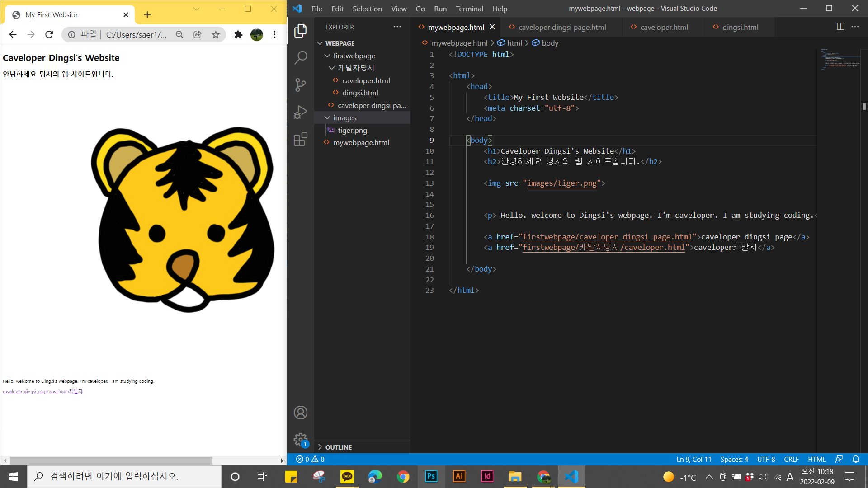Click the Split Editor Right icon
Viewport: 868px width, 488px height.
pos(840,27)
